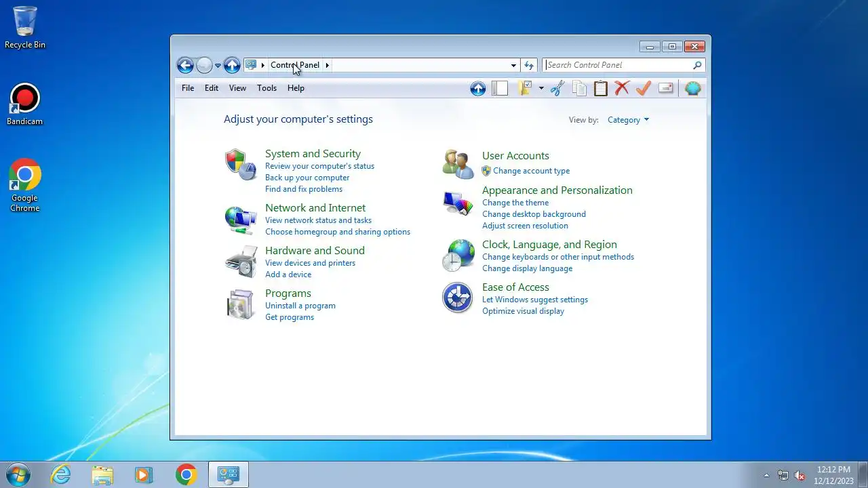Click Review your computer's status link
This screenshot has height=488, width=868.
click(319, 166)
